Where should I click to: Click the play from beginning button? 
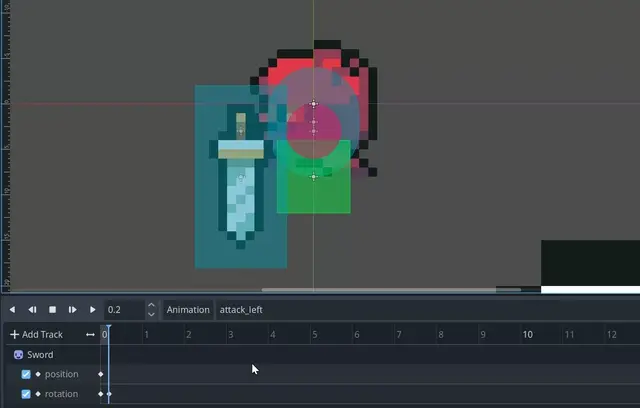coord(73,310)
